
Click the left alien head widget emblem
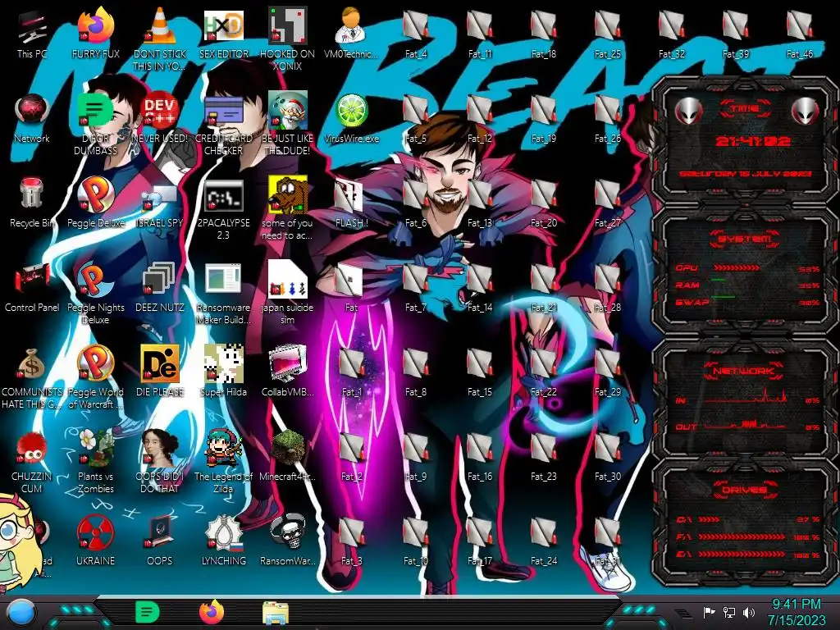[x=689, y=111]
